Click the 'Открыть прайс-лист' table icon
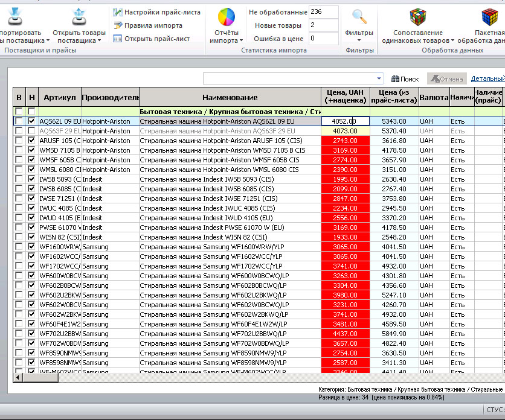This screenshot has height=420, width=505. click(x=117, y=39)
